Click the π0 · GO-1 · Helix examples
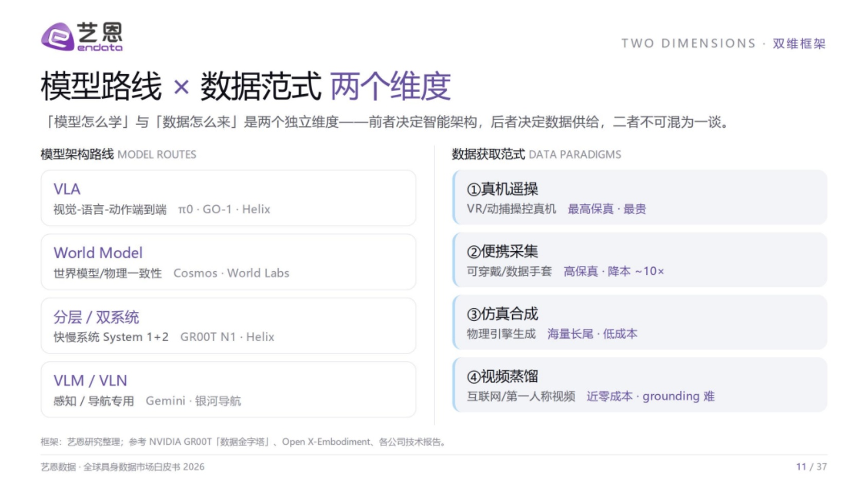The image size is (868, 489). point(224,209)
